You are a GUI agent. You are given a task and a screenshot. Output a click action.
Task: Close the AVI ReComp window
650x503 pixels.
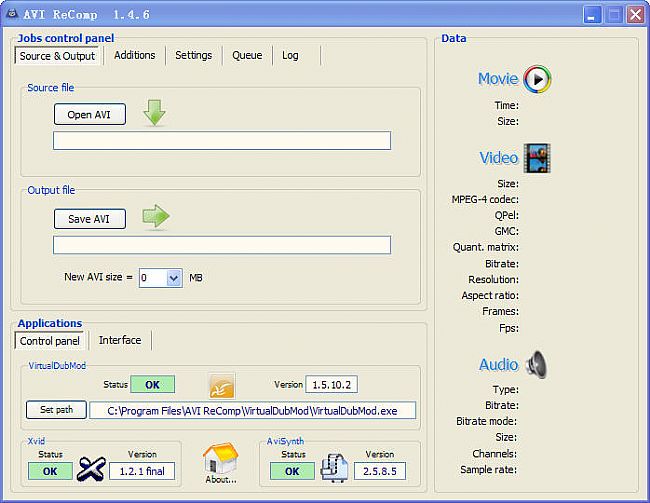coord(635,15)
